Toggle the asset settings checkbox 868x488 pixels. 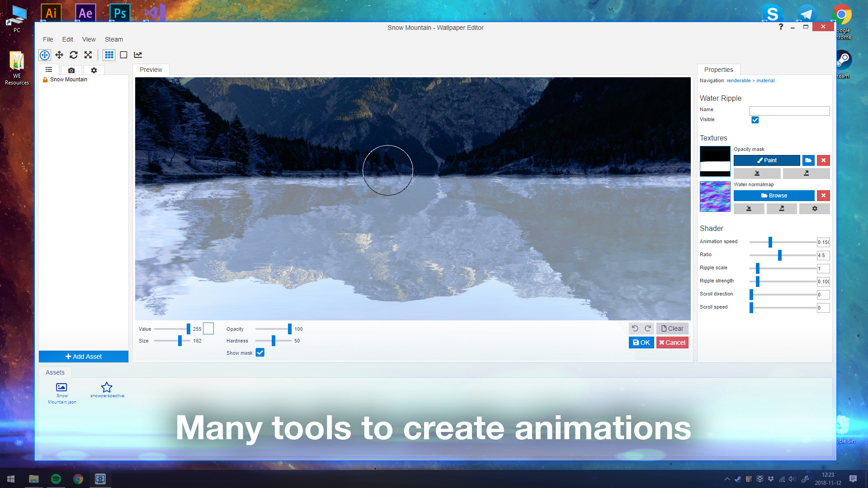point(94,70)
